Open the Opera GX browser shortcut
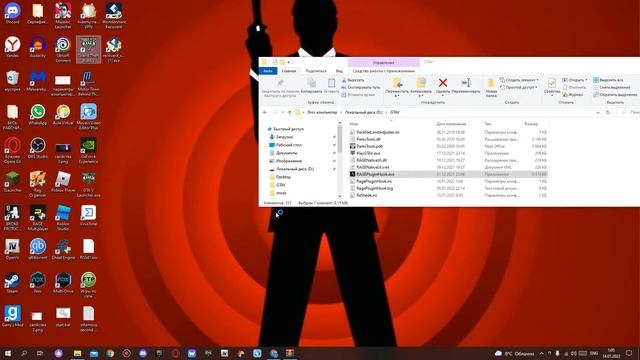 12,150
